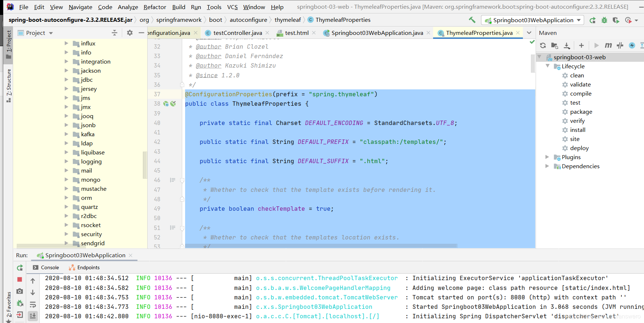This screenshot has height=323, width=644.
Task: Click 'autoconfigure' breadcrumb
Action: coord(248,20)
